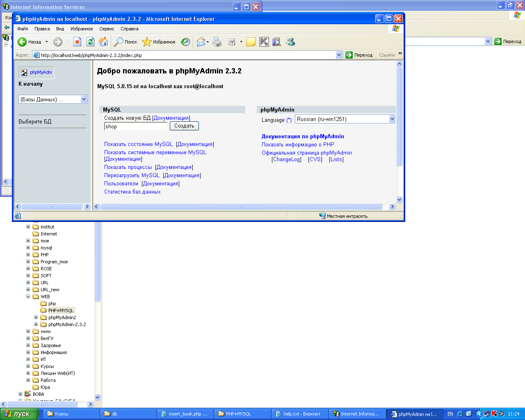The width and height of the screenshot is (525, 420).
Task: Click the K toolbar icon
Action: [x=264, y=42]
